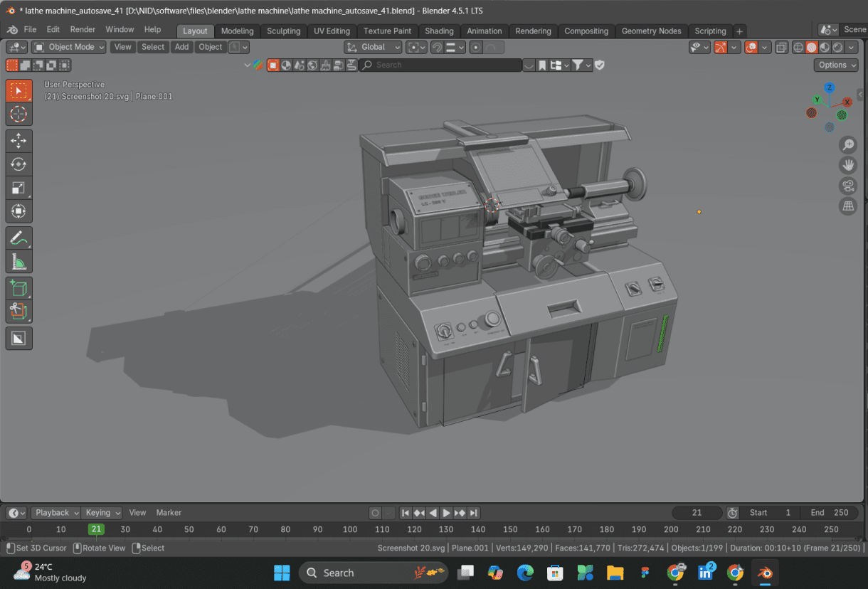The width and height of the screenshot is (868, 589).
Task: Select the Annotate tool
Action: 19,238
